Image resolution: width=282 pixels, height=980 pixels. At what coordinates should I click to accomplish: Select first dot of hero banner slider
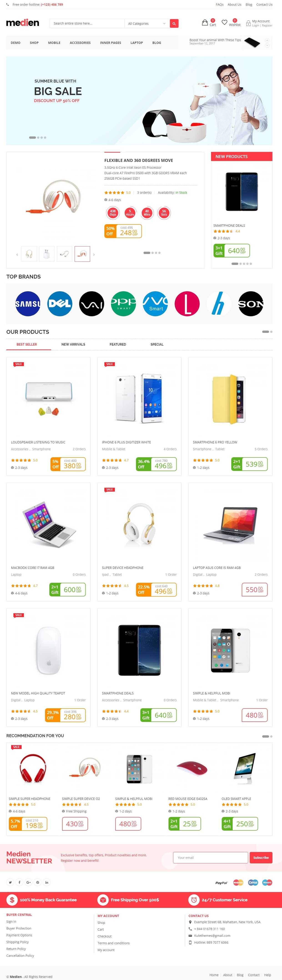pos(32,137)
